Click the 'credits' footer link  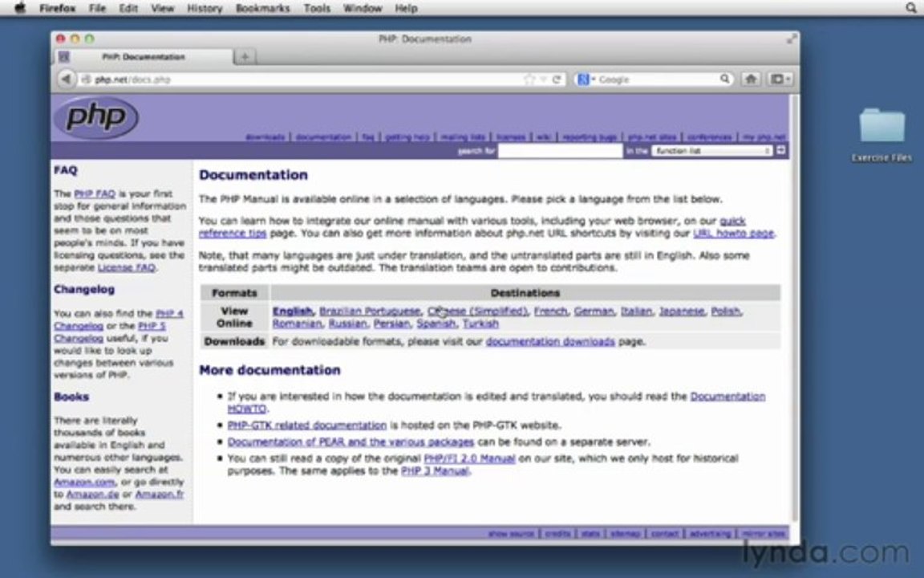coord(557,533)
